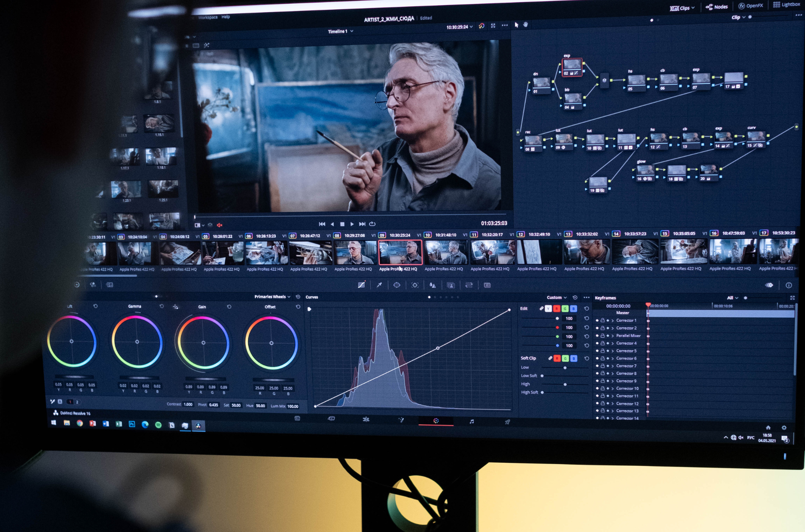Open the Sizing palette icon
Screen dimensions: 805x532
coord(469,285)
